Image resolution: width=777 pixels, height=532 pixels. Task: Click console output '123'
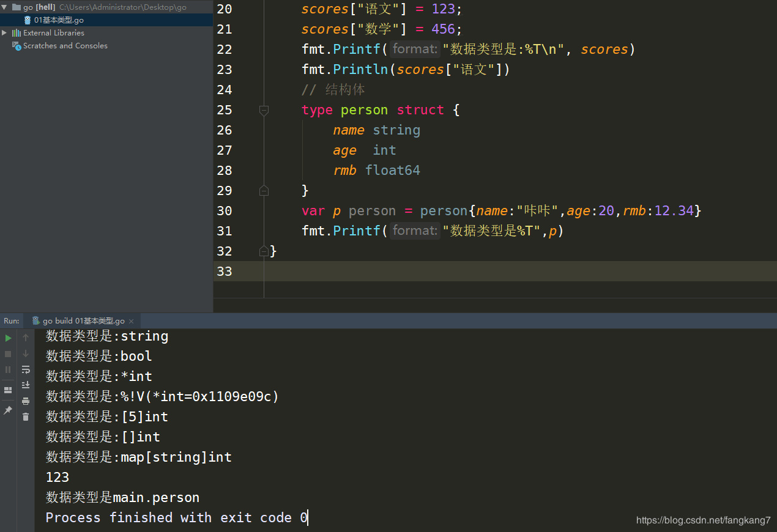[x=58, y=478]
